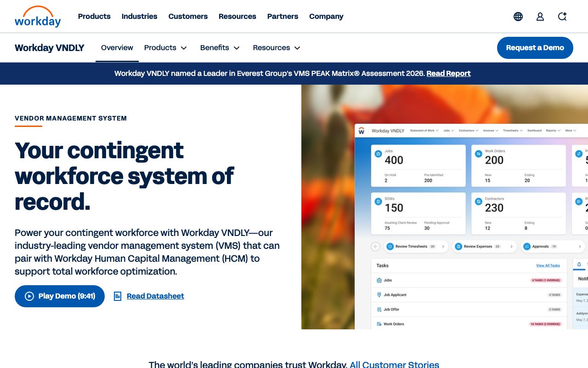Click the Request a Demo button
The image size is (588, 368).
coord(535,48)
